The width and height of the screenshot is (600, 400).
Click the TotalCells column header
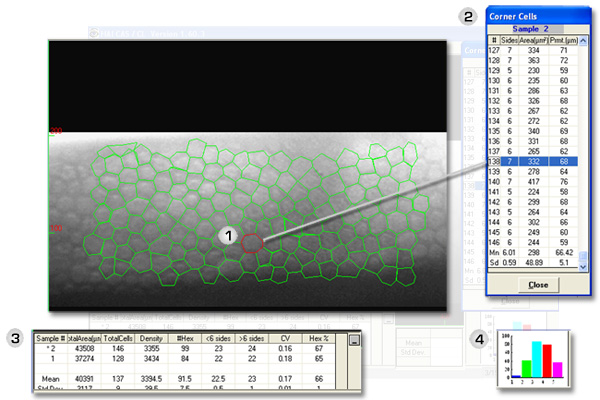pyautogui.click(x=118, y=339)
